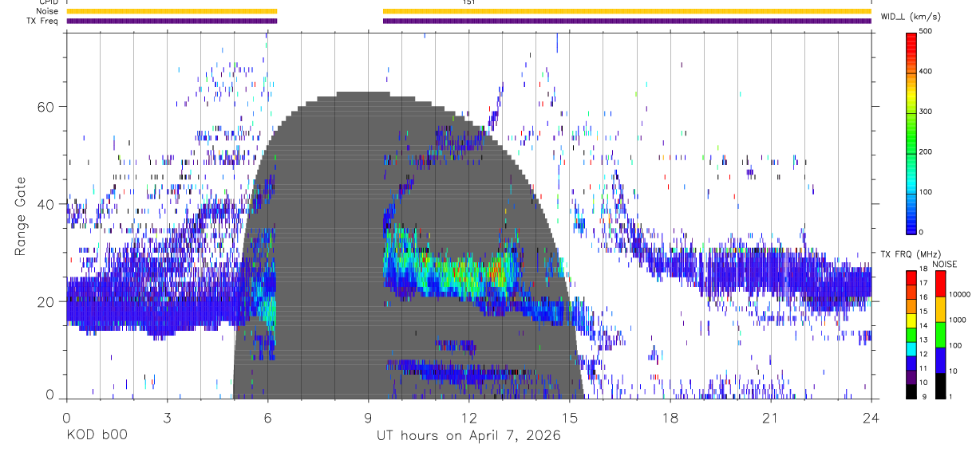
Task: Select the "151" CPID value
Action: point(468,2)
